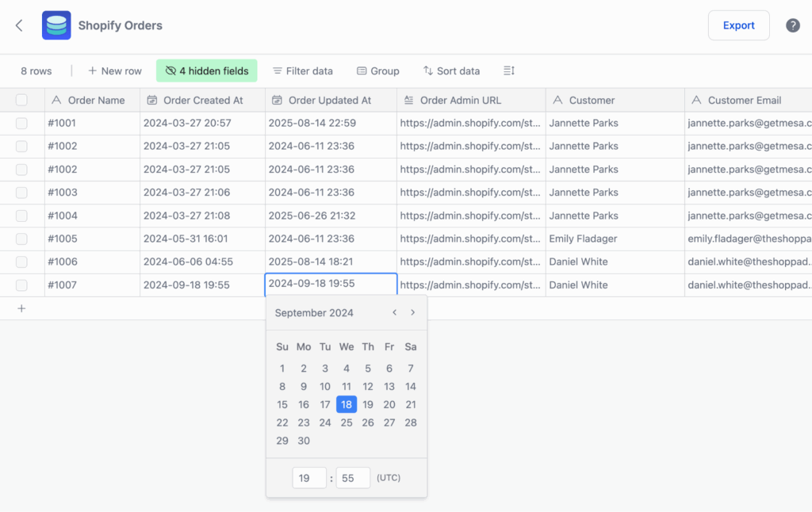Click the Shopify Orders title
The image size is (812, 512).
pos(121,25)
